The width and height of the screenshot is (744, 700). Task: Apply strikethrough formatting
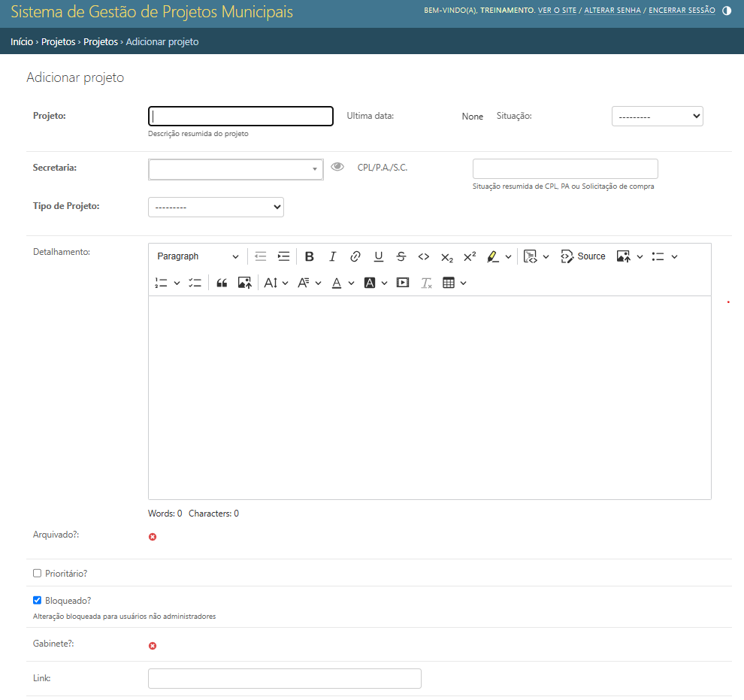[x=401, y=256]
